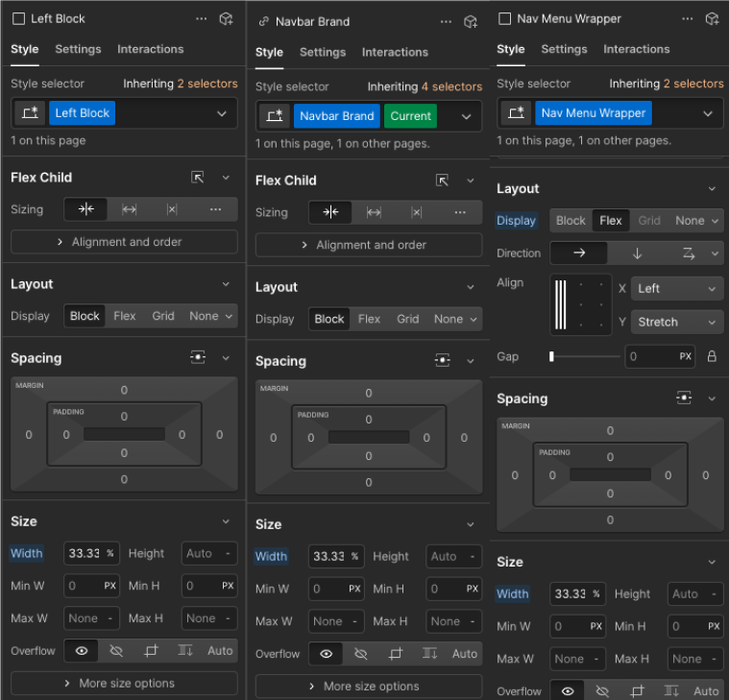The width and height of the screenshot is (729, 700).
Task: Click More size options in Left Block panel
Action: [x=124, y=683]
